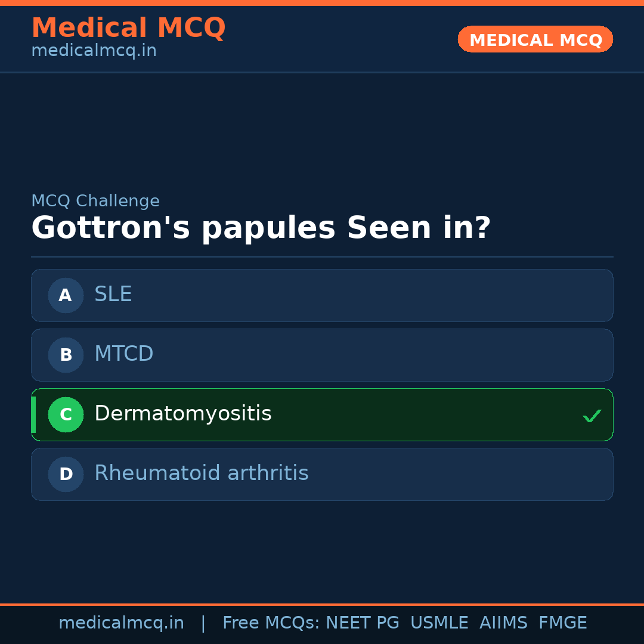Click the USMLE footer text

pos(439,623)
